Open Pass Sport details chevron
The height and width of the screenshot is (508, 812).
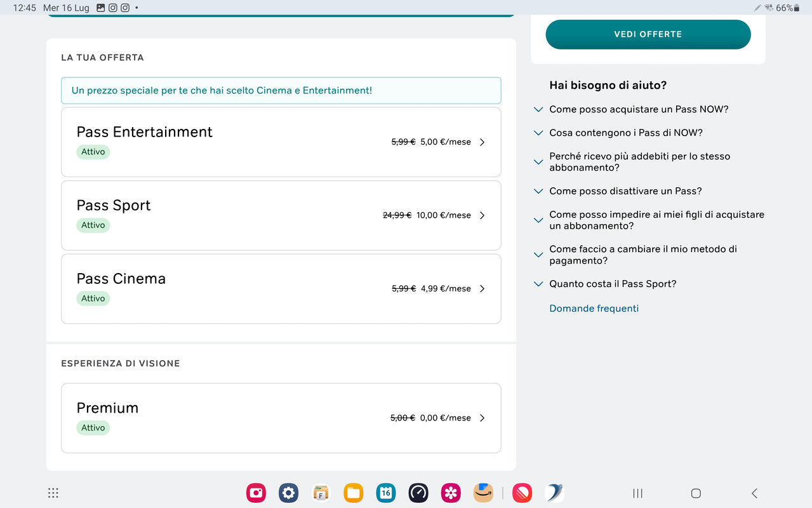point(482,215)
